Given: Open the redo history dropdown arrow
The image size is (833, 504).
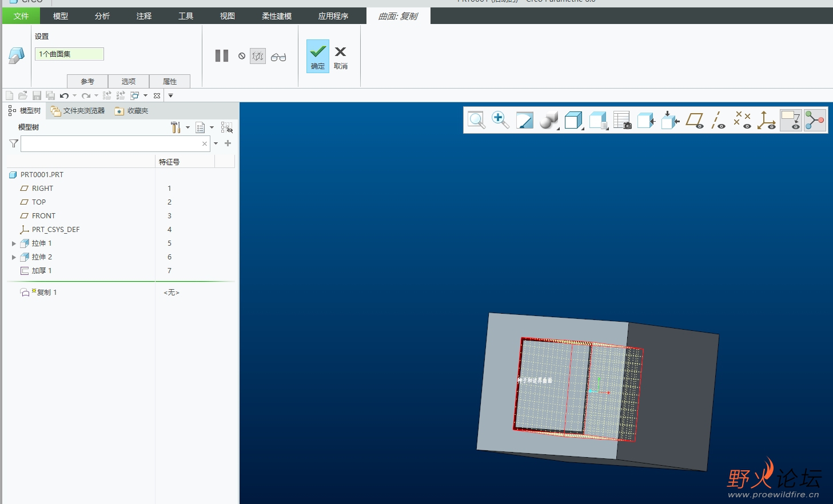Looking at the screenshot, I should 96,95.
